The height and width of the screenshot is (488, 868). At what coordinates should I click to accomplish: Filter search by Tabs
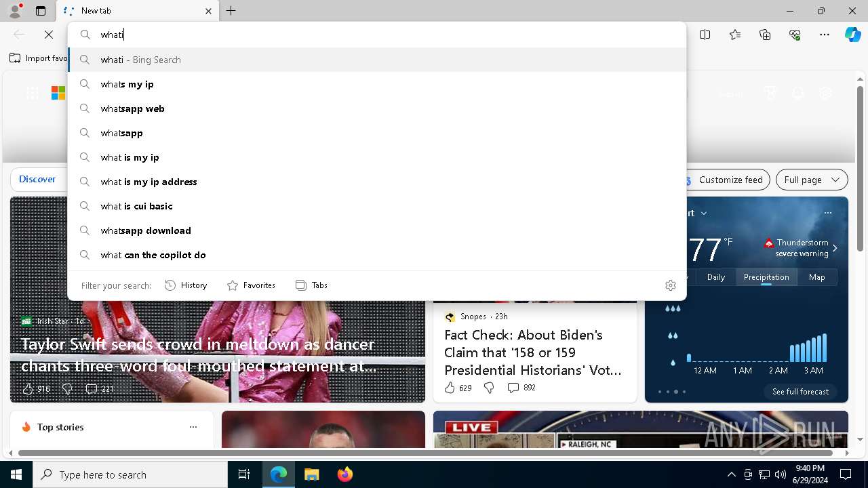click(311, 285)
